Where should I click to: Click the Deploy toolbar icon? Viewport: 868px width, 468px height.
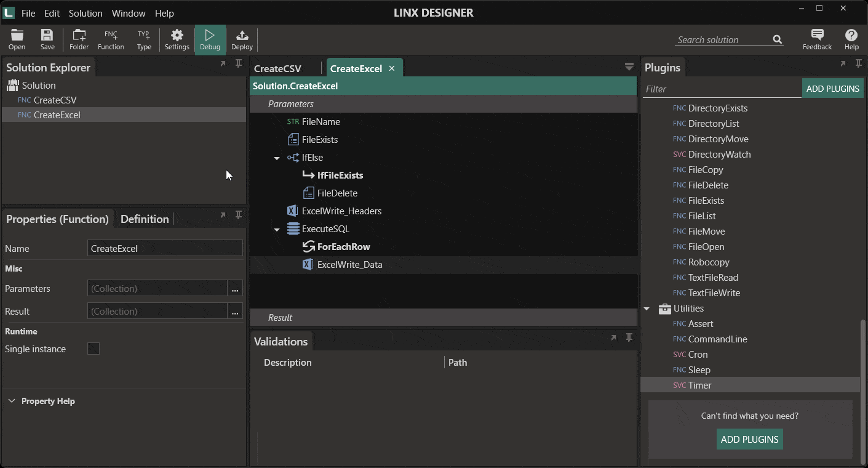[x=242, y=39]
